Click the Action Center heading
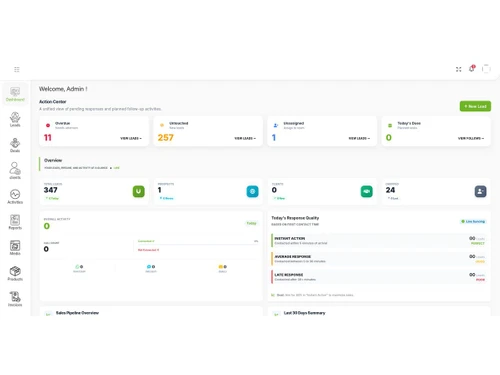Image resolution: width=500 pixels, height=375 pixels. pyautogui.click(x=53, y=102)
